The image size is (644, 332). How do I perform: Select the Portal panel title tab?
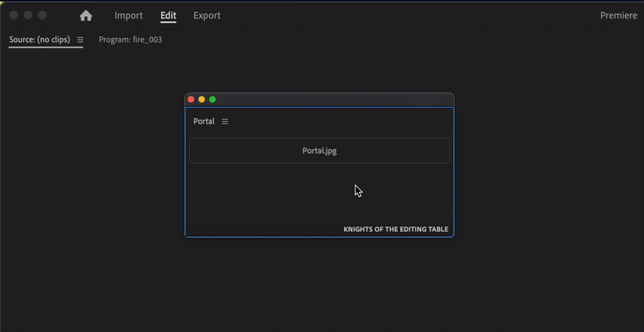(x=204, y=122)
